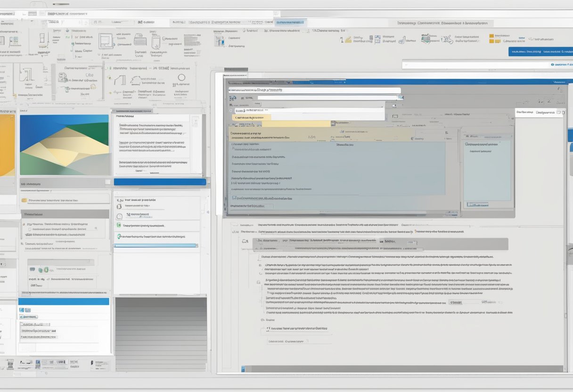The width and height of the screenshot is (573, 392).
Task: Click the magnifier icon beside dialog address field
Action: (400, 98)
